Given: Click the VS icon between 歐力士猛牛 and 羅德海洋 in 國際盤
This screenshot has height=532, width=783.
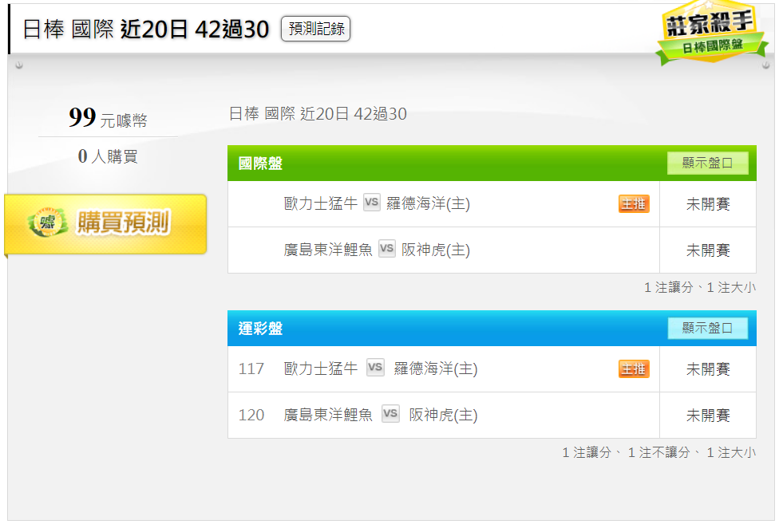Looking at the screenshot, I should [x=371, y=202].
